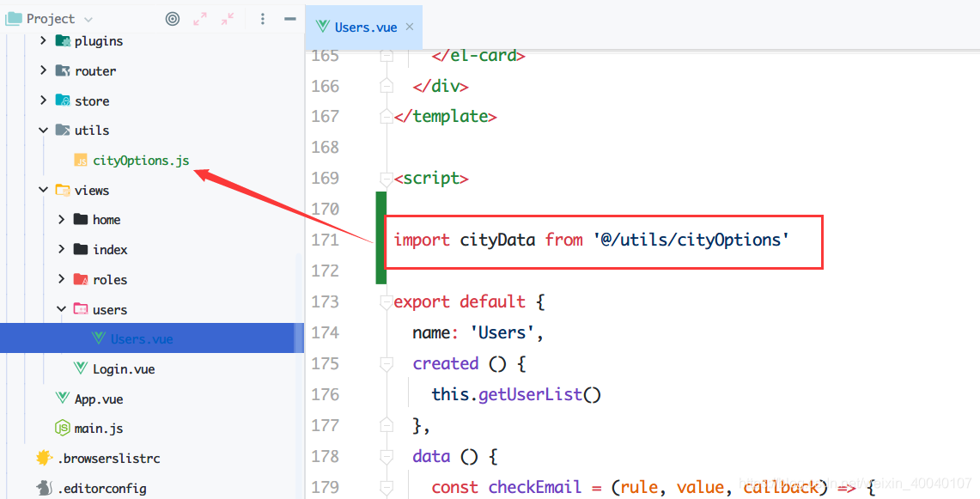Select the views folder icon
Image resolution: width=980 pixels, height=499 pixels.
click(x=63, y=190)
